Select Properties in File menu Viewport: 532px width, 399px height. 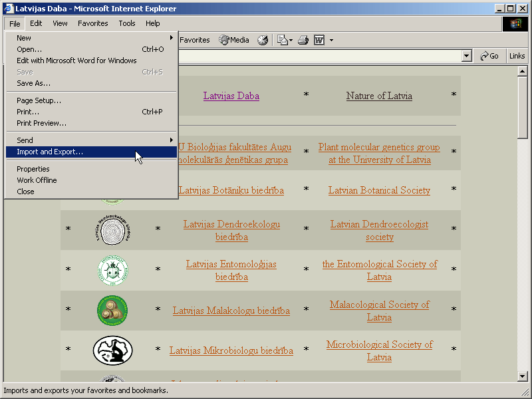click(x=91, y=169)
